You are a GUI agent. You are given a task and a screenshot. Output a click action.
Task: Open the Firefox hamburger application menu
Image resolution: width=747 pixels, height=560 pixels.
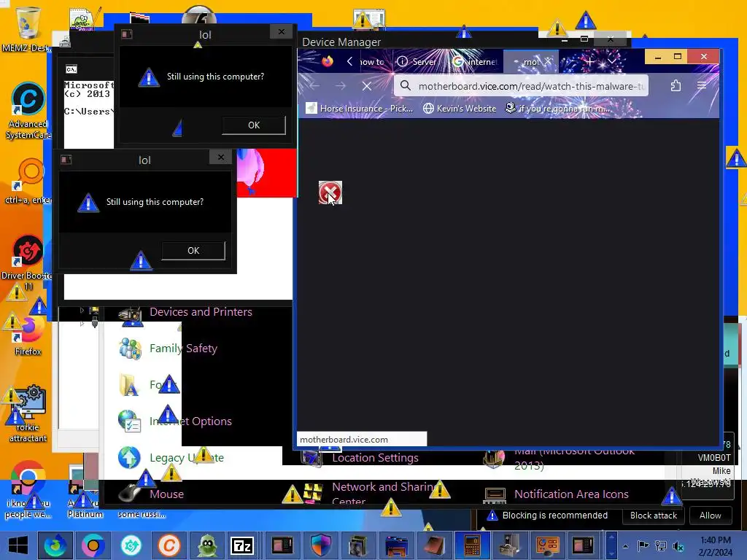pyautogui.click(x=702, y=86)
